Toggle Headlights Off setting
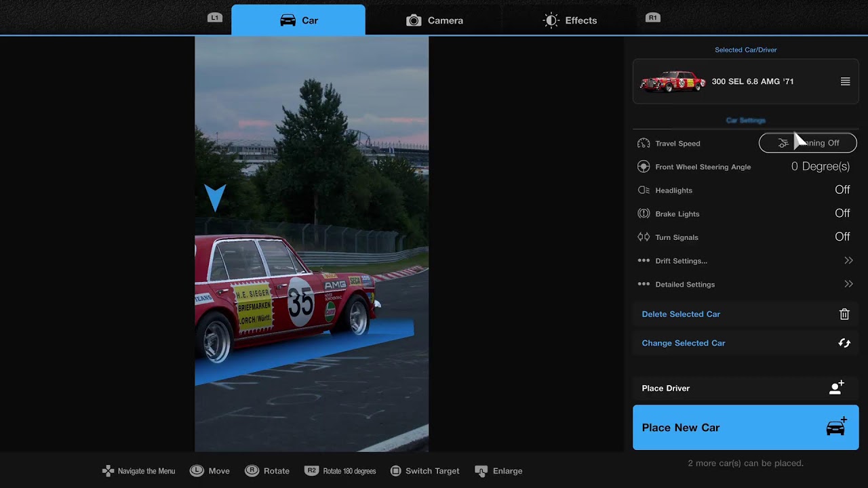This screenshot has width=868, height=488. coord(842,190)
